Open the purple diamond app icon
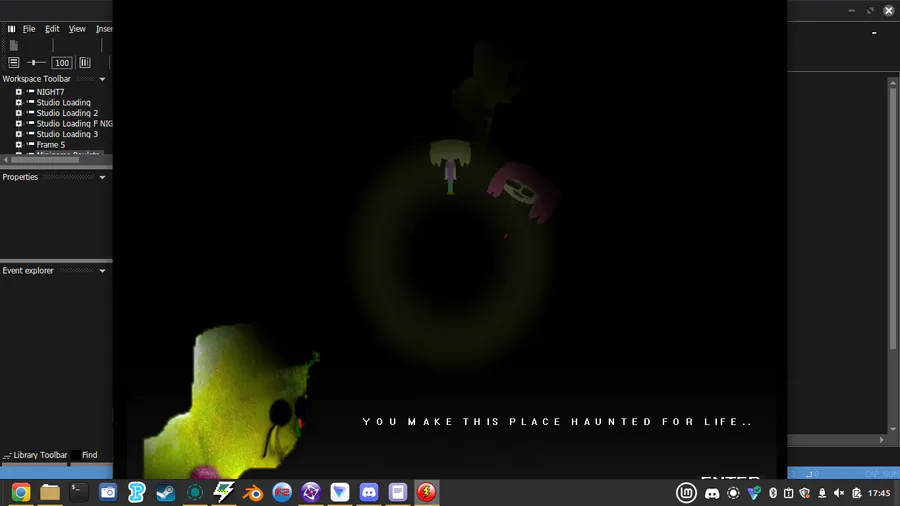The image size is (900, 506). (311, 492)
